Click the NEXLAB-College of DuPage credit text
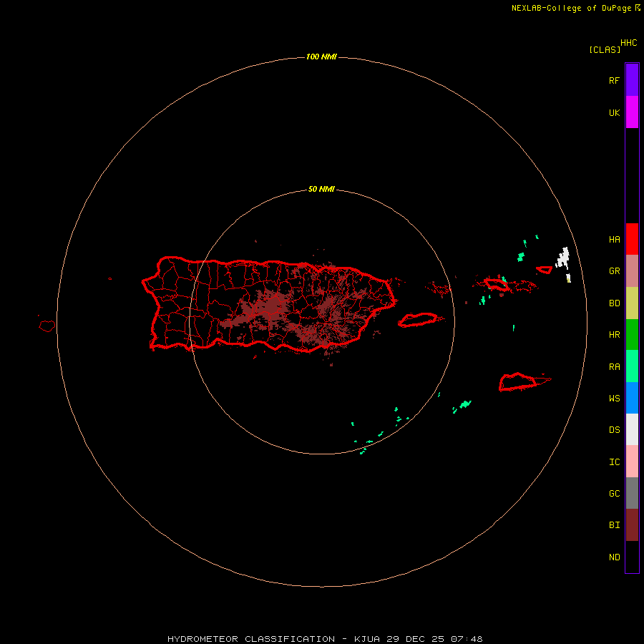644x644 pixels. [571, 8]
